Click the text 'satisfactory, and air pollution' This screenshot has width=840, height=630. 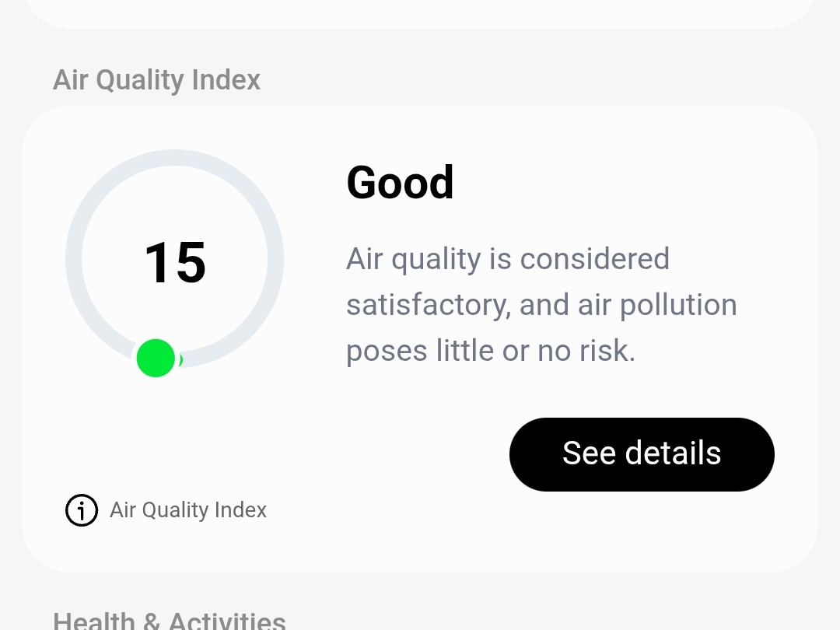click(x=541, y=305)
